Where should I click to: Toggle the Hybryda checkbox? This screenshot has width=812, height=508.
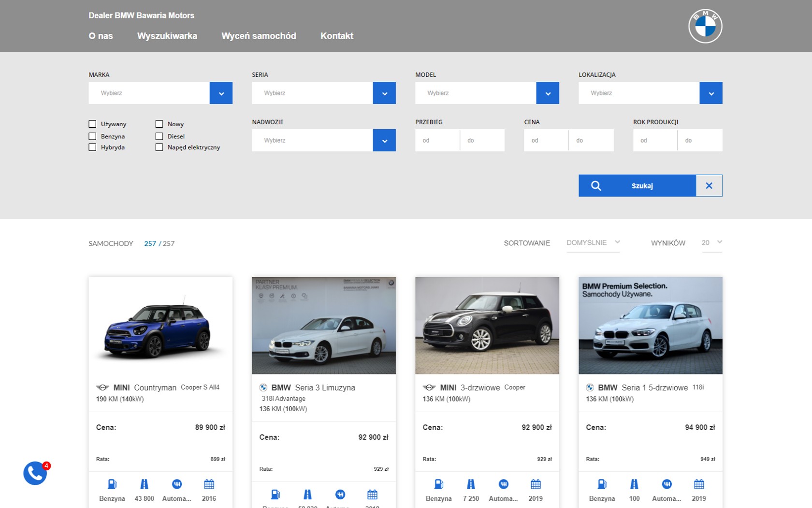[92, 148]
